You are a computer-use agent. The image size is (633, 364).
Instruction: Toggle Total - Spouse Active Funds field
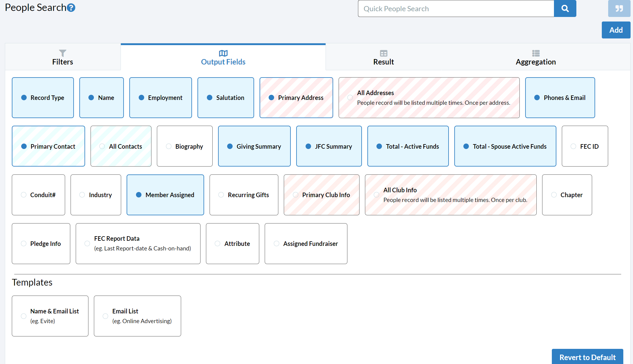[505, 146]
